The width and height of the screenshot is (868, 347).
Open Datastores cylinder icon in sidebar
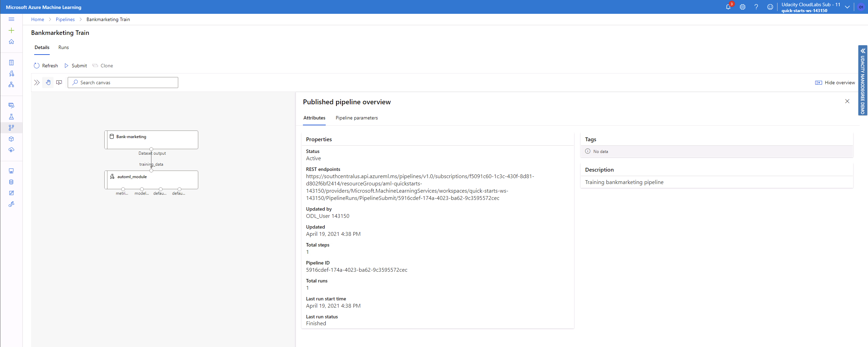coord(11,182)
